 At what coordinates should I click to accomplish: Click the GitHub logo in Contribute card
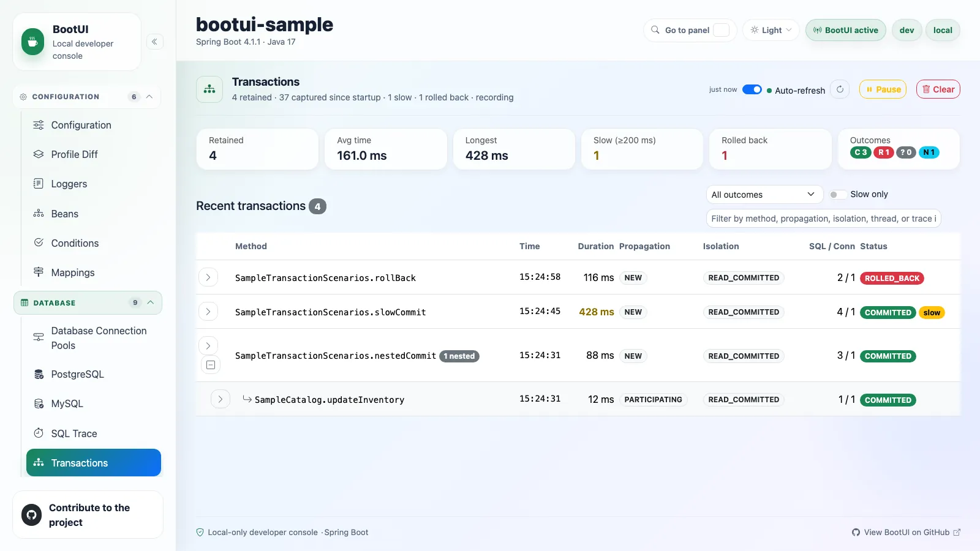pos(32,515)
